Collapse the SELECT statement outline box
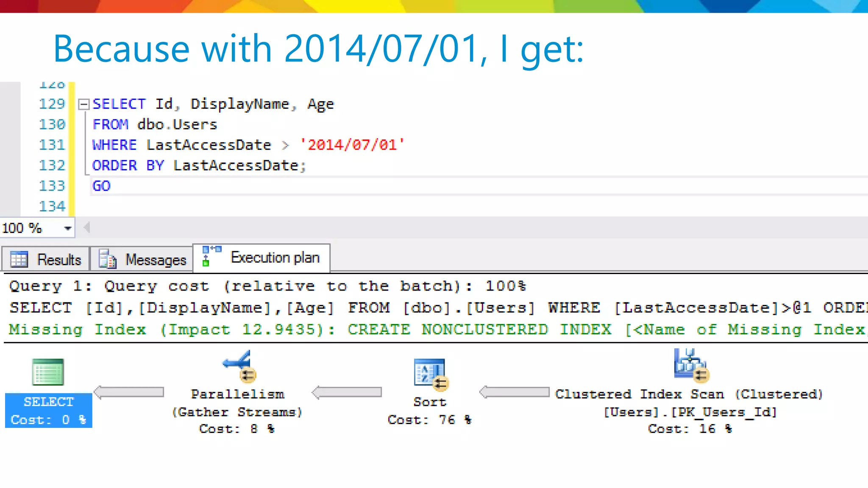Screen dimensions: 868x488 (x=84, y=104)
